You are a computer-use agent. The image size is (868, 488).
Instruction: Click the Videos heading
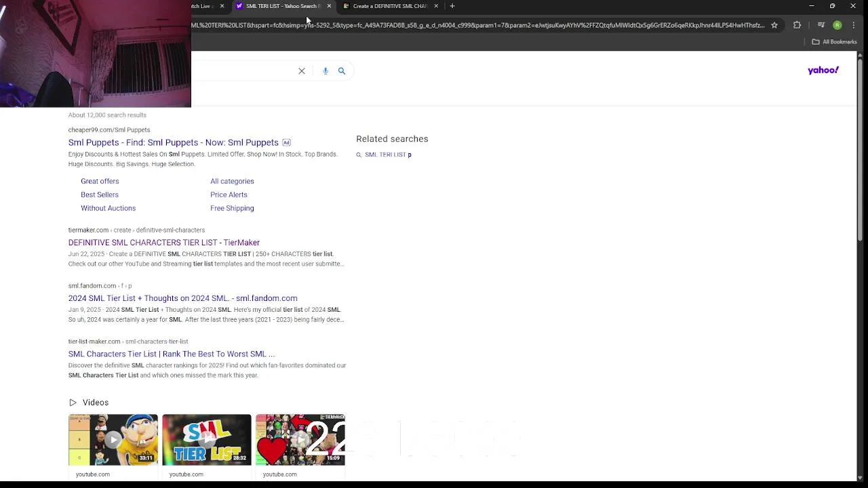coord(96,403)
